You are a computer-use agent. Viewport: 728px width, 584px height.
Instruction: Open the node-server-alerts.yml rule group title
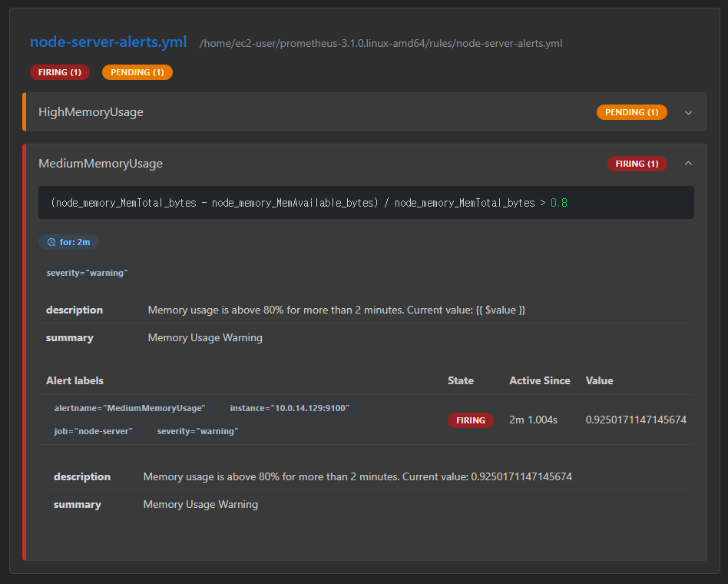click(x=108, y=41)
